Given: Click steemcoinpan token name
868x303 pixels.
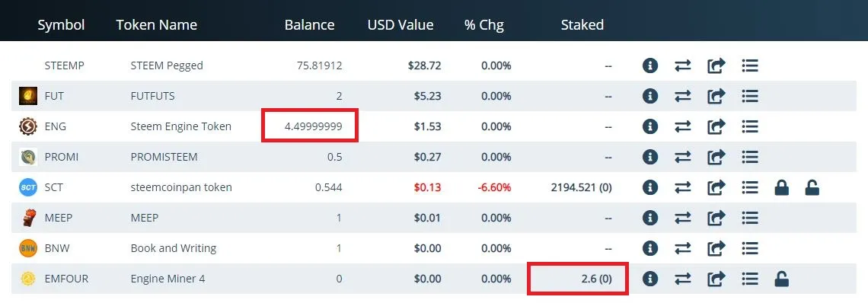Looking at the screenshot, I should pyautogui.click(x=181, y=187).
